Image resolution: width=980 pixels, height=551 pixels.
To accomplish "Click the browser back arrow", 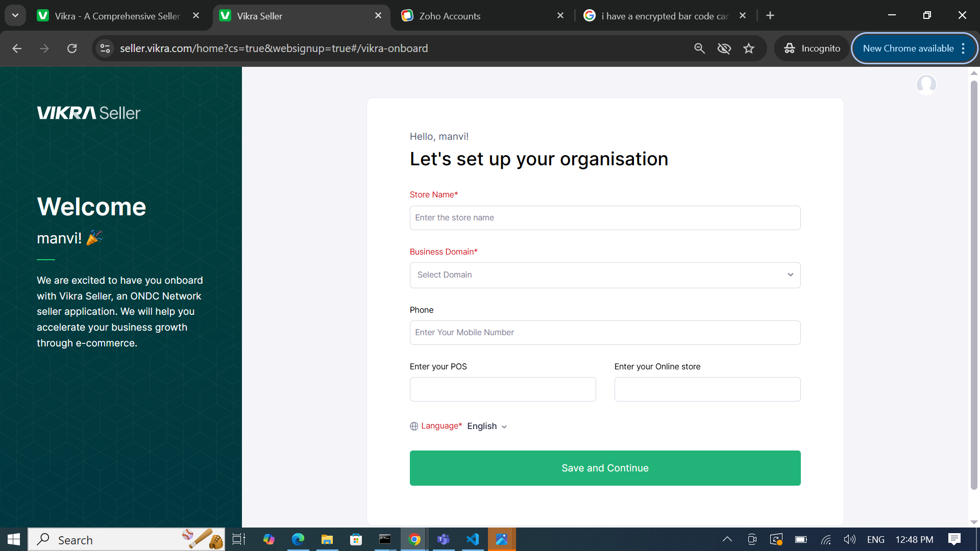I will click(17, 48).
